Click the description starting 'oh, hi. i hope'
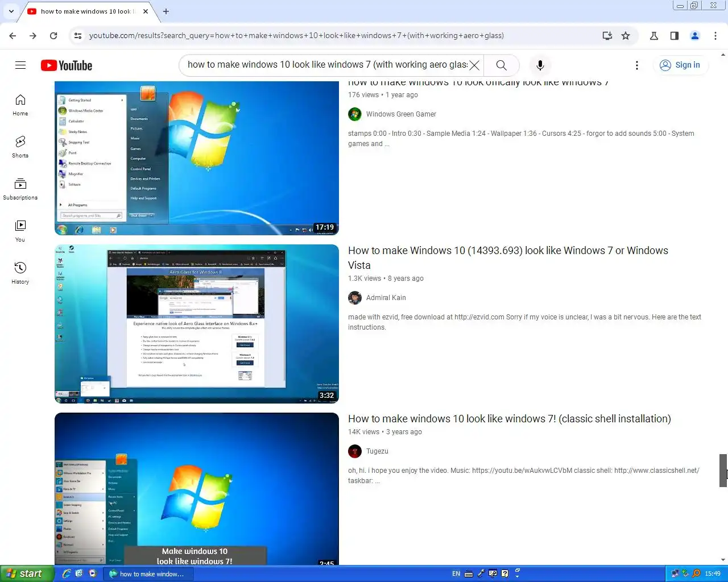Viewport: 728px width, 582px height. (524, 476)
